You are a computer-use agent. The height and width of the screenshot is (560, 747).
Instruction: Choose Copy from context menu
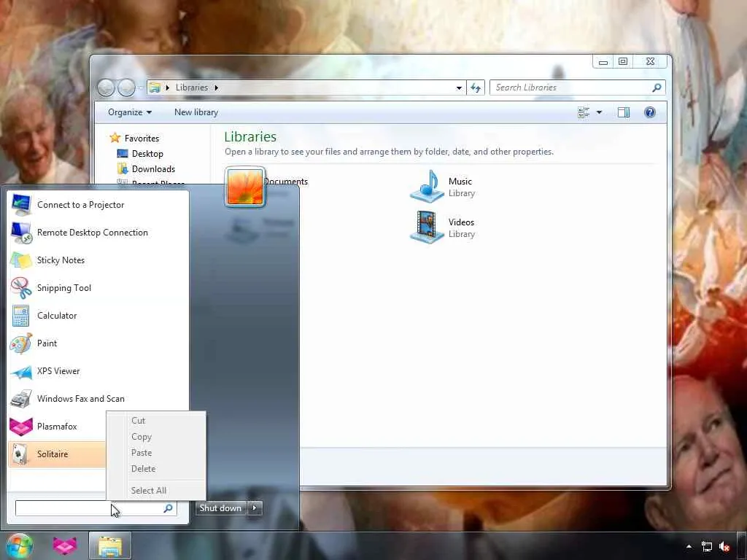coord(156,437)
